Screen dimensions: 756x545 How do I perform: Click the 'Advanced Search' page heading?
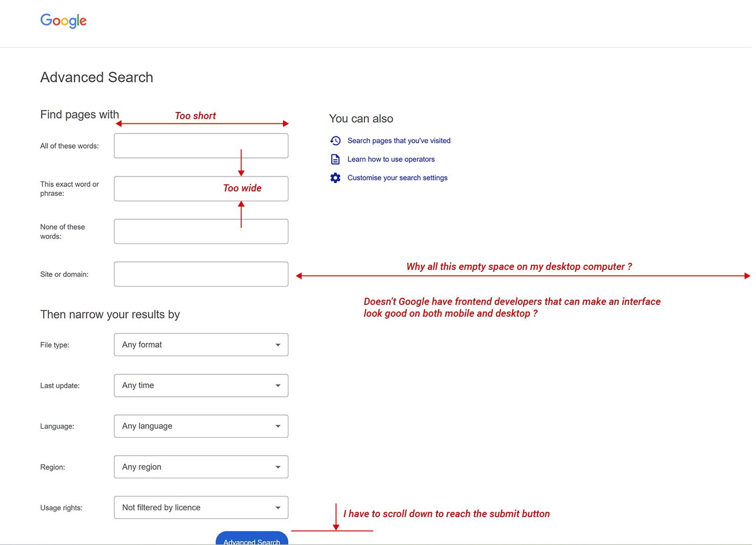[97, 78]
